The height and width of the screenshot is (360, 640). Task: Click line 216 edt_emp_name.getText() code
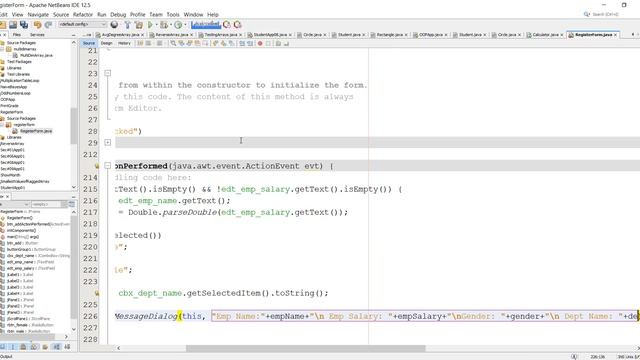174,201
